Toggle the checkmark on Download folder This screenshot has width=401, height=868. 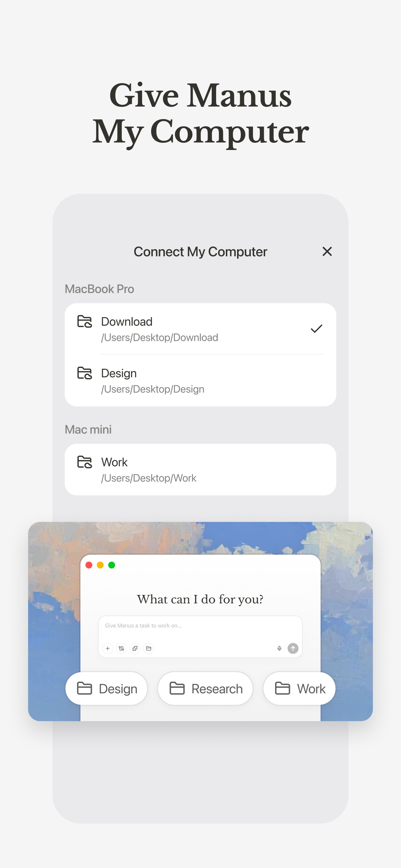pyautogui.click(x=316, y=328)
